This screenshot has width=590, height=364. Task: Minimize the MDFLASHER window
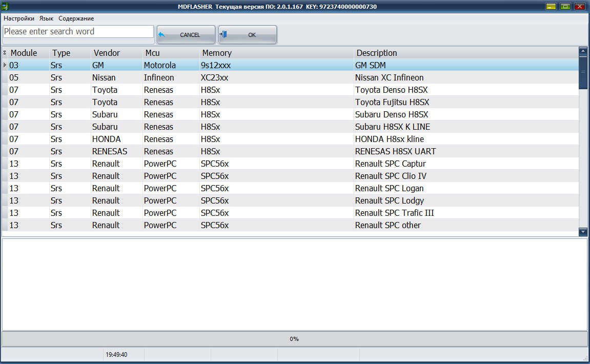pos(551,6)
